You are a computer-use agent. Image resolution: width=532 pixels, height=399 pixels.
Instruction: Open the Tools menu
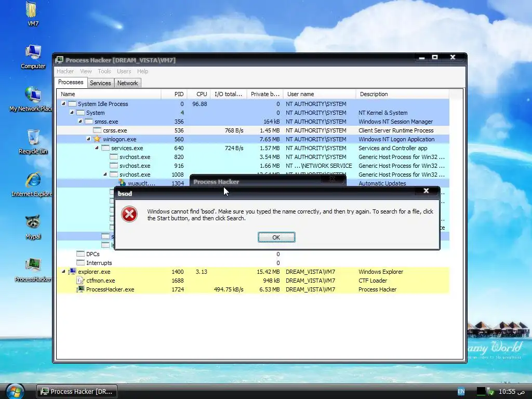click(x=104, y=71)
